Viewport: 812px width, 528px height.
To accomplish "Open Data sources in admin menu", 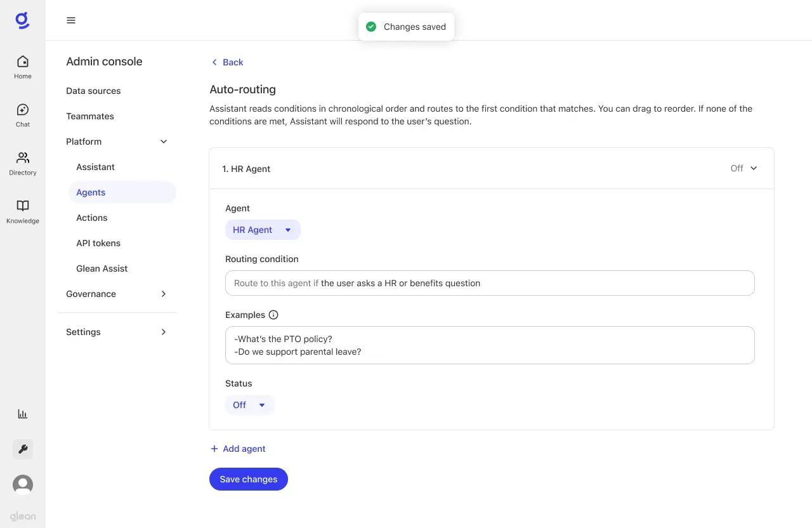I will 93,91.
